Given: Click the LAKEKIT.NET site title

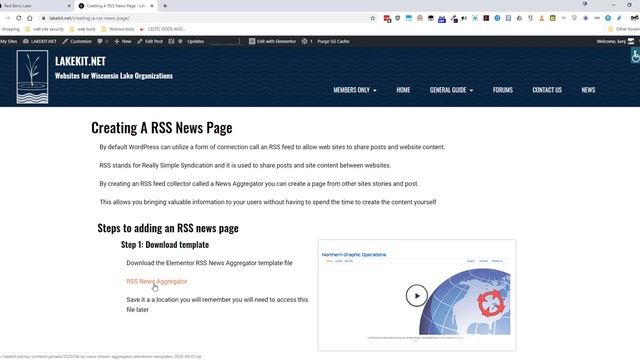Looking at the screenshot, I should coord(80,61).
